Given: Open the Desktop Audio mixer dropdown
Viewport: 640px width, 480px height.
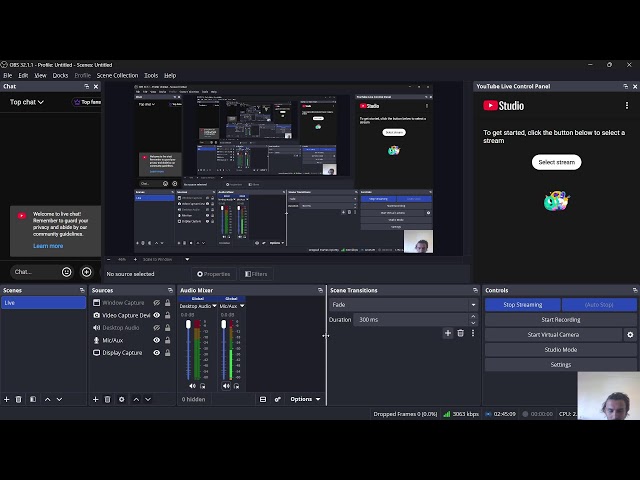Looking at the screenshot, I should [214, 306].
